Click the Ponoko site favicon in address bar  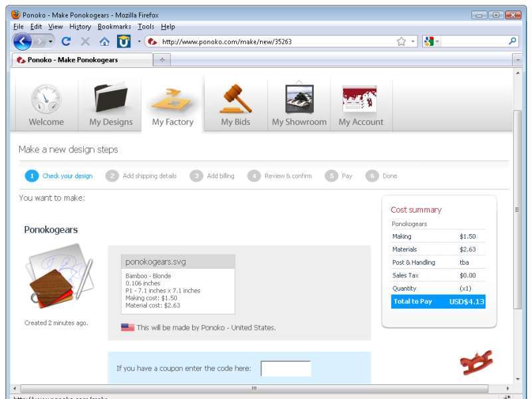[152, 42]
